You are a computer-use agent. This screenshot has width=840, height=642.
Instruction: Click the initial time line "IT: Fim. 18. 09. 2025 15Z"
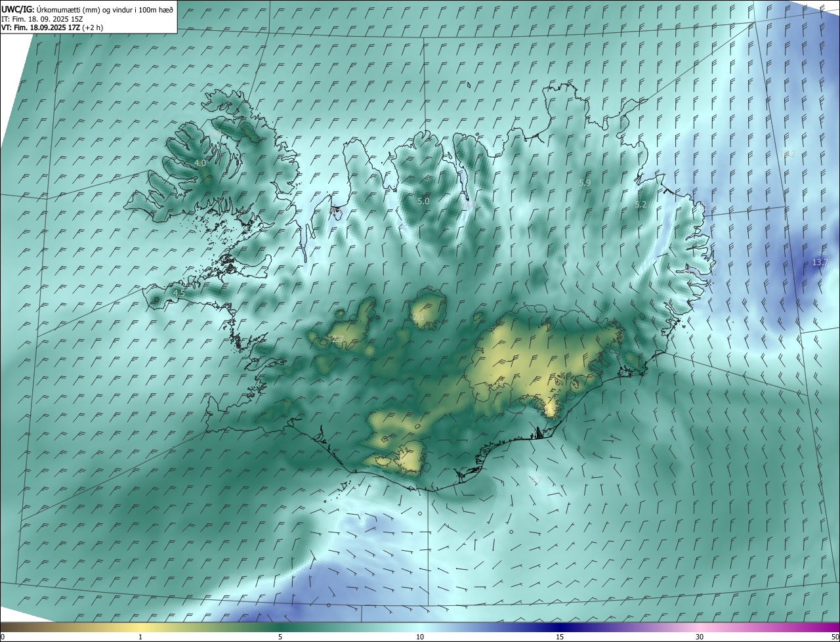click(42, 18)
